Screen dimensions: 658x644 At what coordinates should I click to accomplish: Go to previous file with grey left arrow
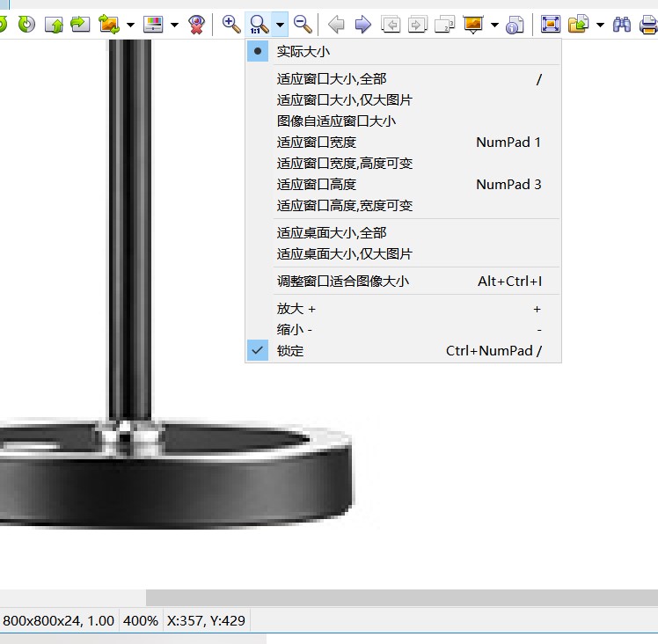[336, 25]
